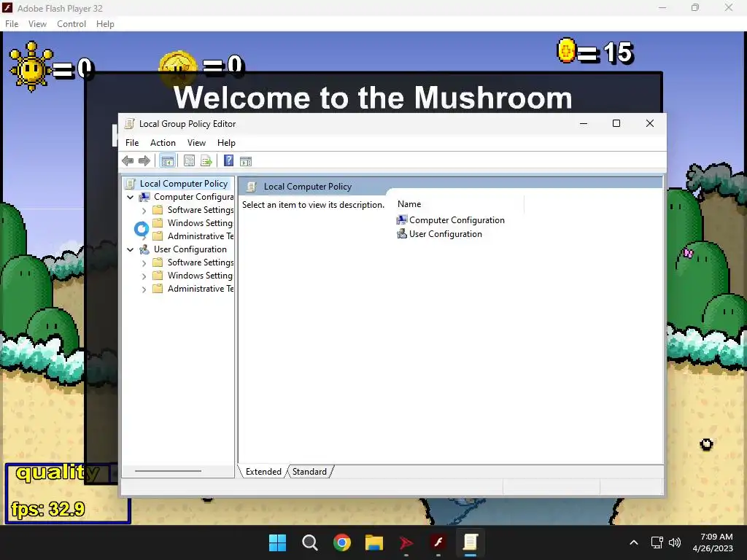
Task: Collapse the User Configuration tree node
Action: coord(130,249)
